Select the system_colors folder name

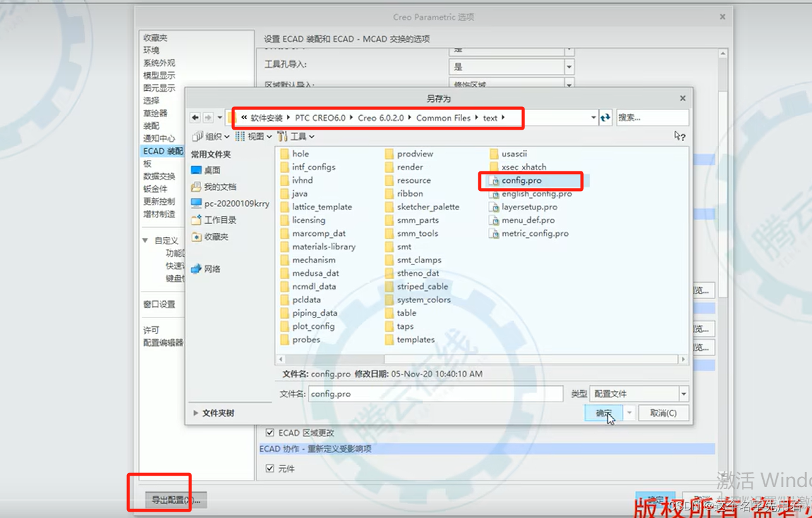[424, 300]
